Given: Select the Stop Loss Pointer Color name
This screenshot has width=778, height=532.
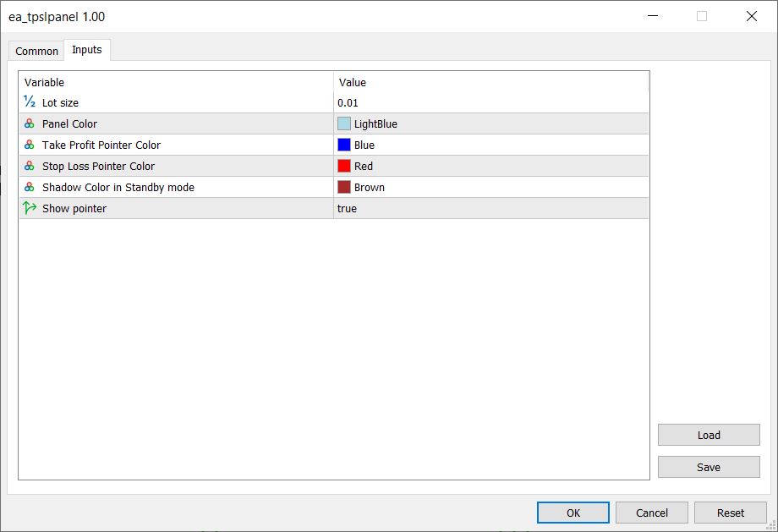Looking at the screenshot, I should 98,167.
